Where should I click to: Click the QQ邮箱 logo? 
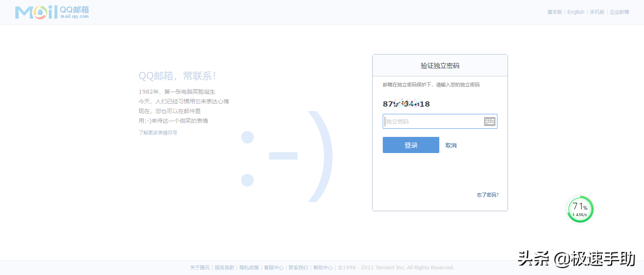52,12
